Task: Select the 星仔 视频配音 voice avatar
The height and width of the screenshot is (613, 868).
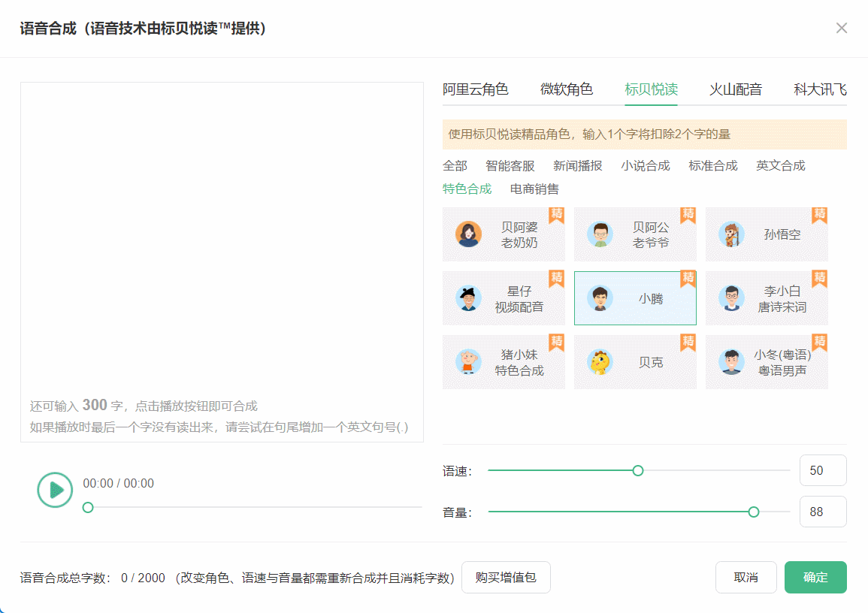Action: click(x=468, y=298)
